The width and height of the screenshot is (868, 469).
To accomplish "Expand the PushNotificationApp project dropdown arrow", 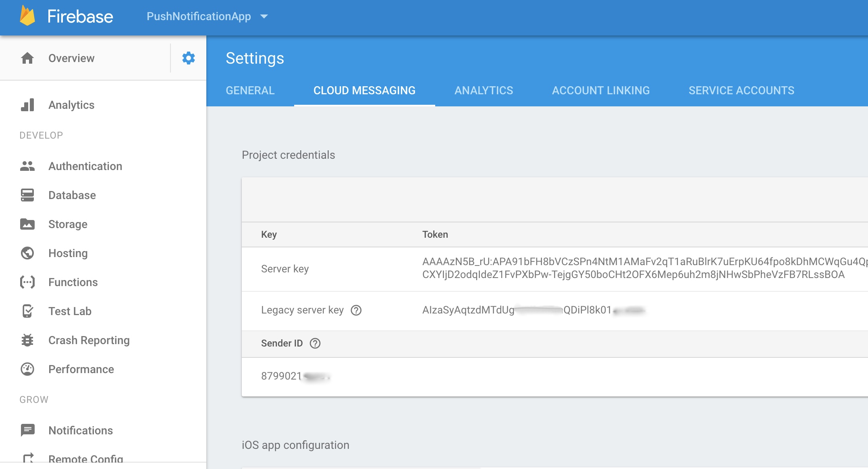I will 264,17.
